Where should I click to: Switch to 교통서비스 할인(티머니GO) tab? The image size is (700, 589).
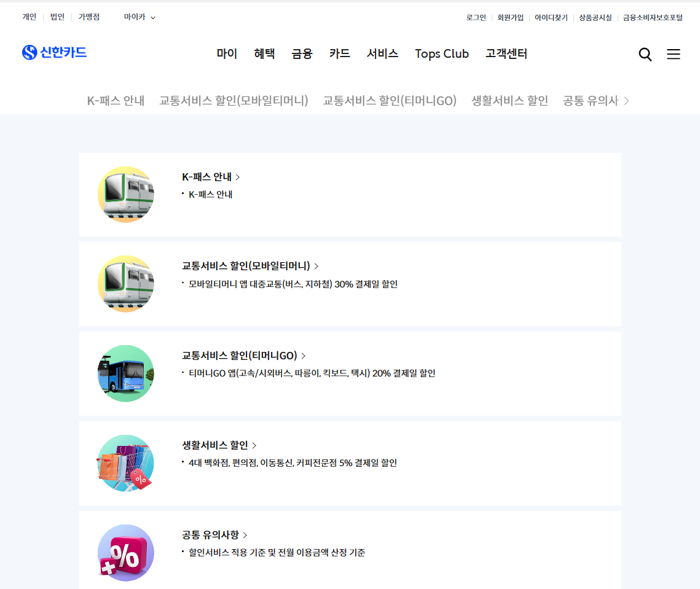pyautogui.click(x=390, y=101)
